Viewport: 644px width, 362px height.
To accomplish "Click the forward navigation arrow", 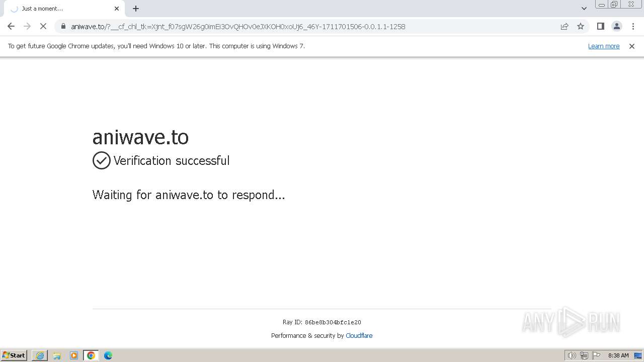I will [27, 26].
